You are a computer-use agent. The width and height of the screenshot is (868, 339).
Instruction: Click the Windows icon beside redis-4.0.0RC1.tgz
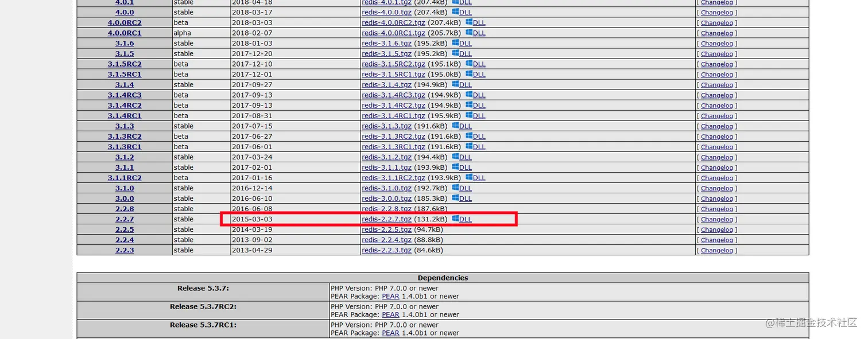point(469,32)
